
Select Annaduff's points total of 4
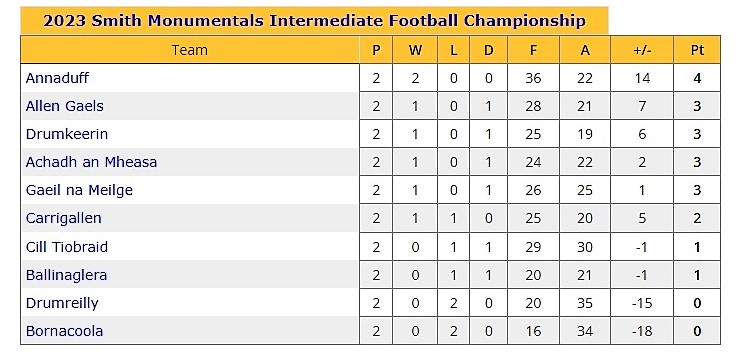(x=697, y=78)
